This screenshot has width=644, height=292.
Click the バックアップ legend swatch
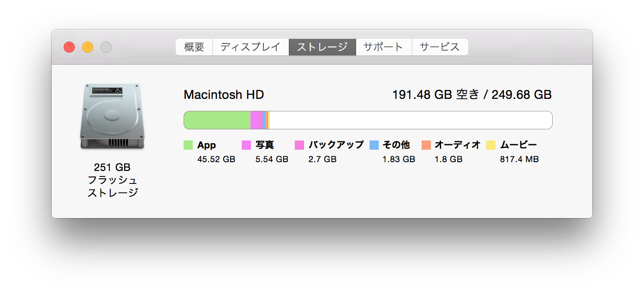point(299,145)
